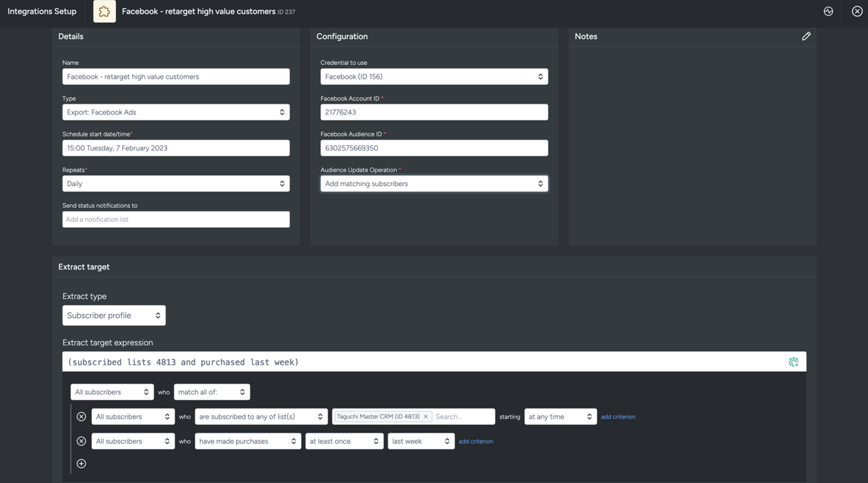Open the last week dropdown
The height and width of the screenshot is (483, 868).
click(x=421, y=441)
